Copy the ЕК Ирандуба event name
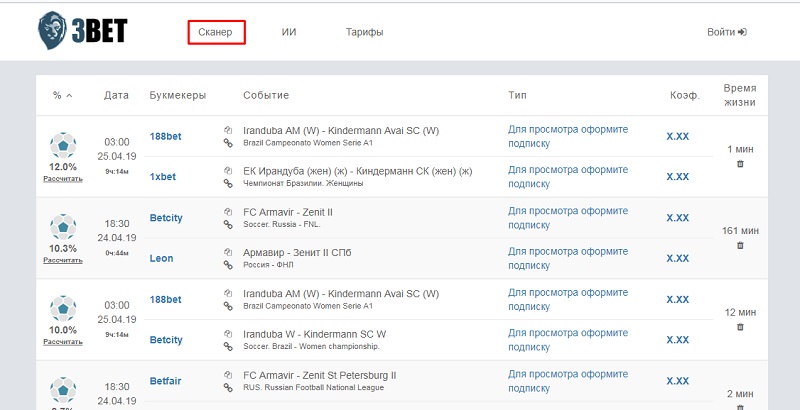Screen dimensions: 800x410 (228, 170)
